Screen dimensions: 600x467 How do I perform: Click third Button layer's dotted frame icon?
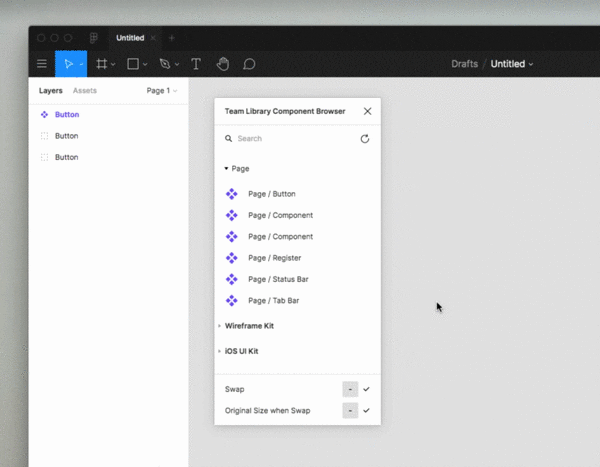(x=44, y=157)
